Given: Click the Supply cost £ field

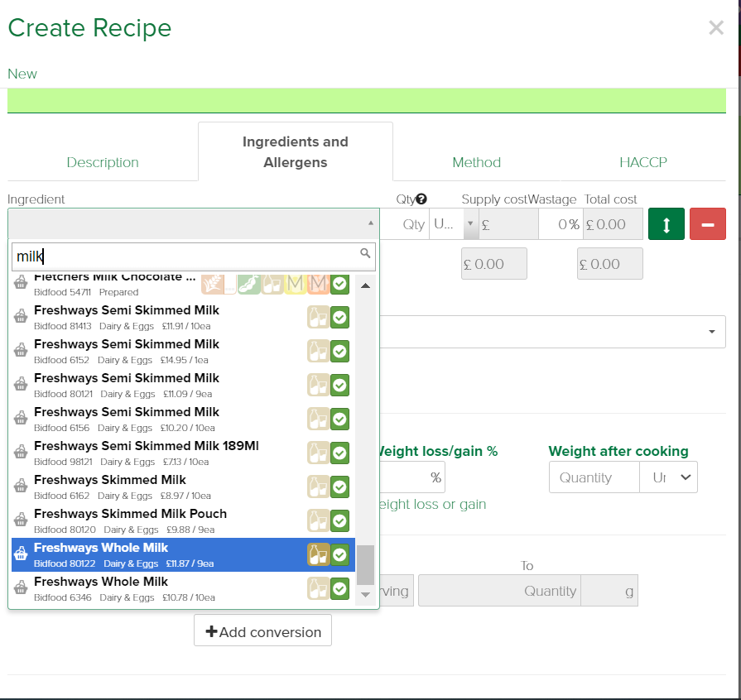Looking at the screenshot, I should click(508, 224).
